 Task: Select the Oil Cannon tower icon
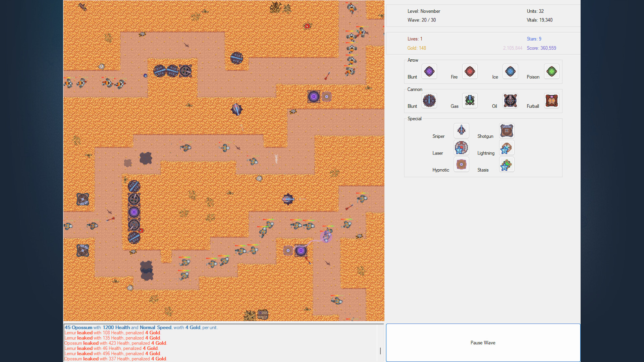point(510,101)
